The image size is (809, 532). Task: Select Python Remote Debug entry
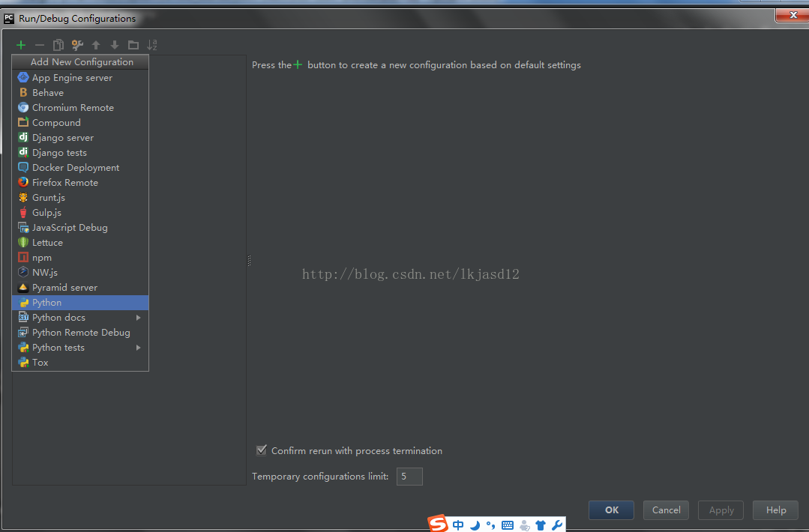[x=80, y=333]
